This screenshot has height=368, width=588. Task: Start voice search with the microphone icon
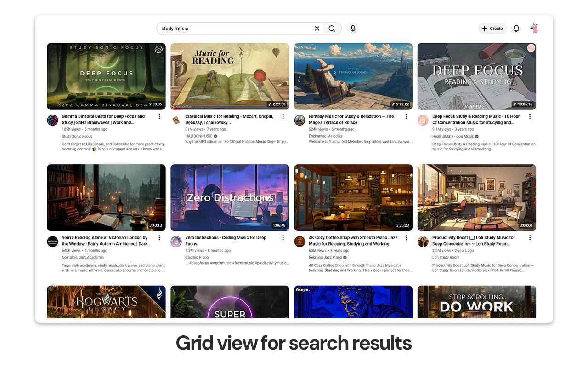click(x=353, y=29)
